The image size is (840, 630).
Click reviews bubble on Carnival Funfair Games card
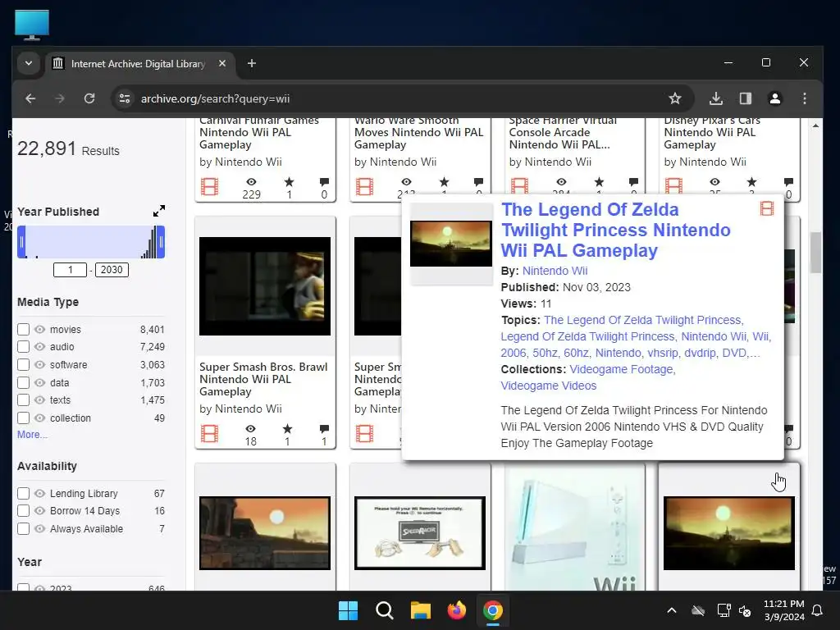(x=324, y=182)
